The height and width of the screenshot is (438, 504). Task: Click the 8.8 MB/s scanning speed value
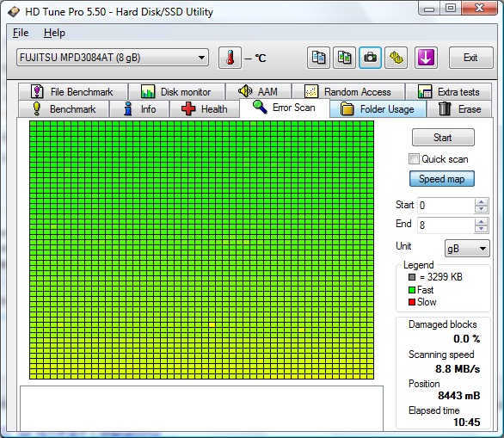point(458,369)
